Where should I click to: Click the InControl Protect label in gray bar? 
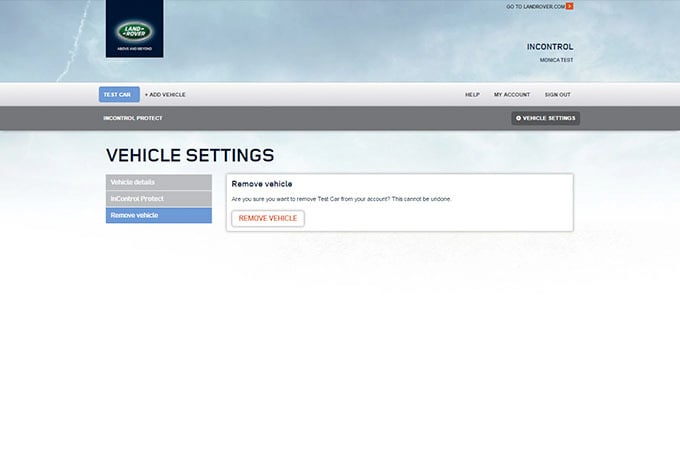pos(133,118)
